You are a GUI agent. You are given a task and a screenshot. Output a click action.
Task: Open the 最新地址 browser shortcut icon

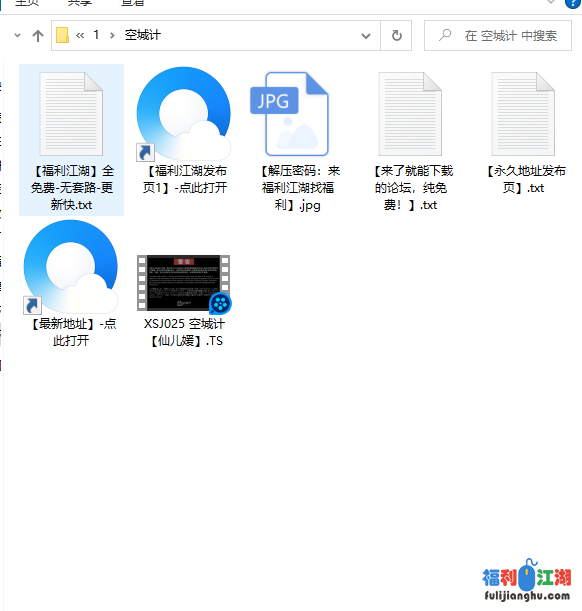point(71,267)
